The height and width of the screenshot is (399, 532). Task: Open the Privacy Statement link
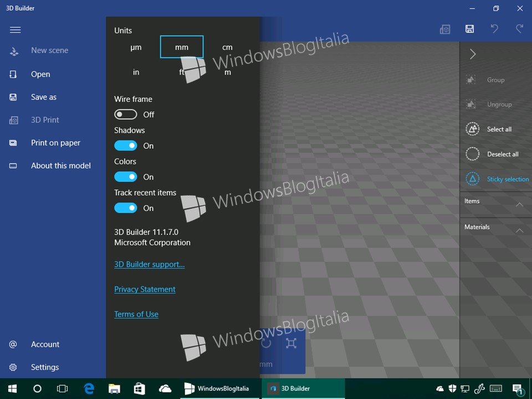145,289
